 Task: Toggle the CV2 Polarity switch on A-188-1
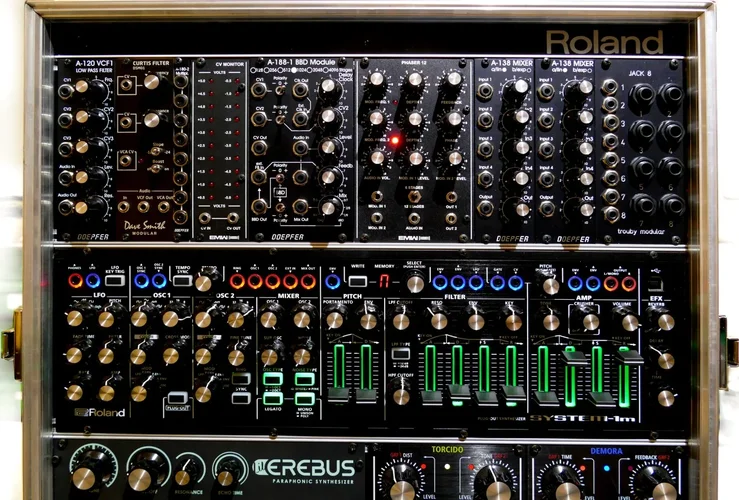tap(280, 119)
